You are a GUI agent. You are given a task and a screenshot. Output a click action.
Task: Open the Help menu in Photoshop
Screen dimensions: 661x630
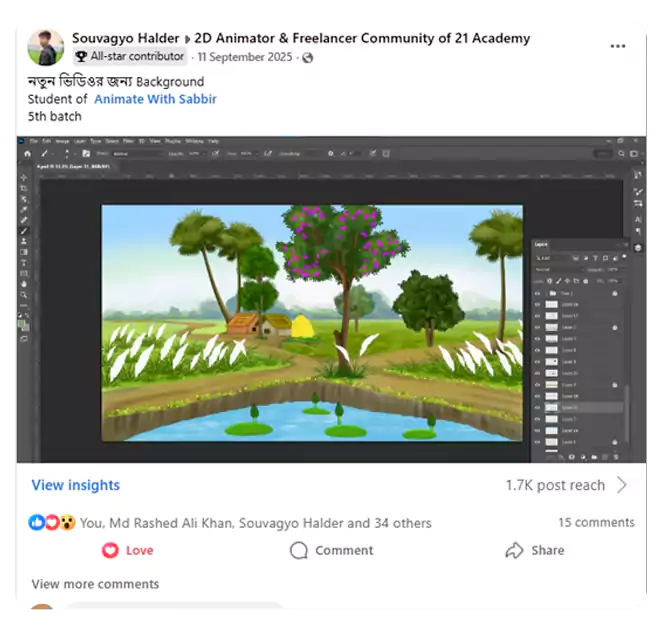coord(211,142)
